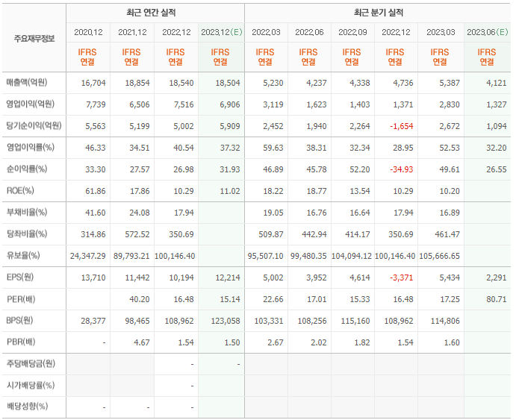Select the BPS(원) row label
516x420 pixels.
click(19, 321)
